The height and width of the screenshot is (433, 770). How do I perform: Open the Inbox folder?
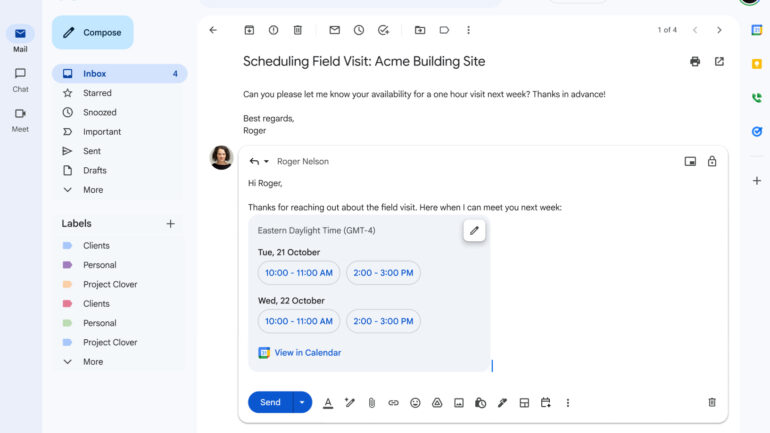coord(95,74)
